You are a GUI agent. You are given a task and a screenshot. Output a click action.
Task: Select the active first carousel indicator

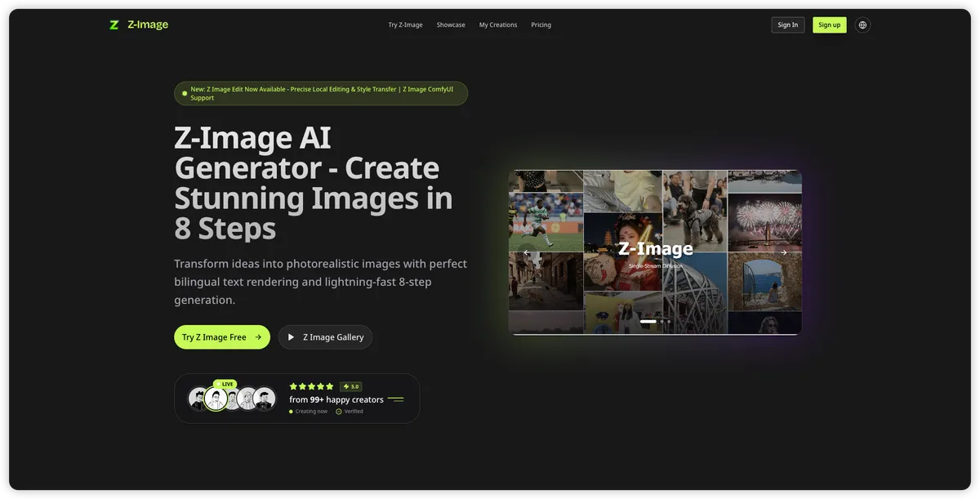(648, 322)
